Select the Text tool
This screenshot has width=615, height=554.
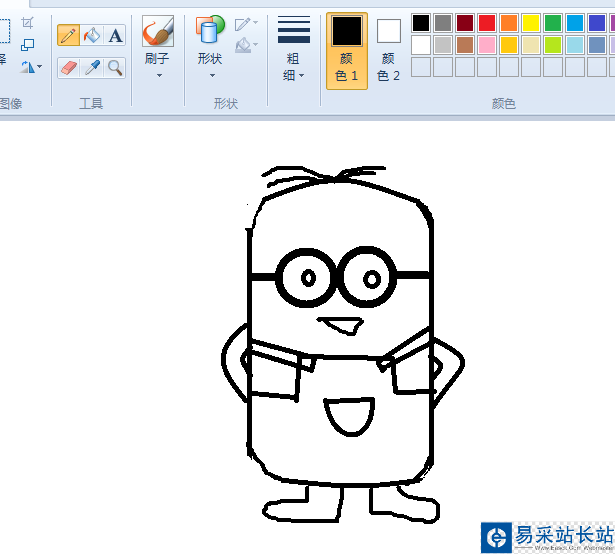click(115, 35)
